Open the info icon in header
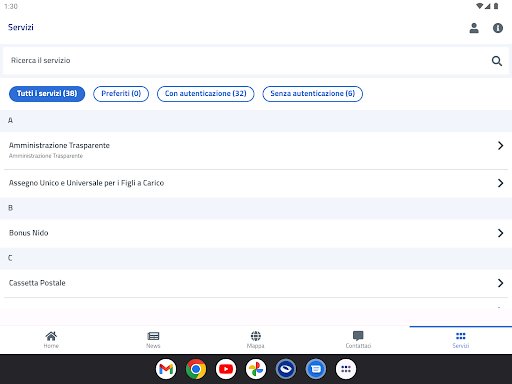The image size is (512, 384). pos(498,28)
